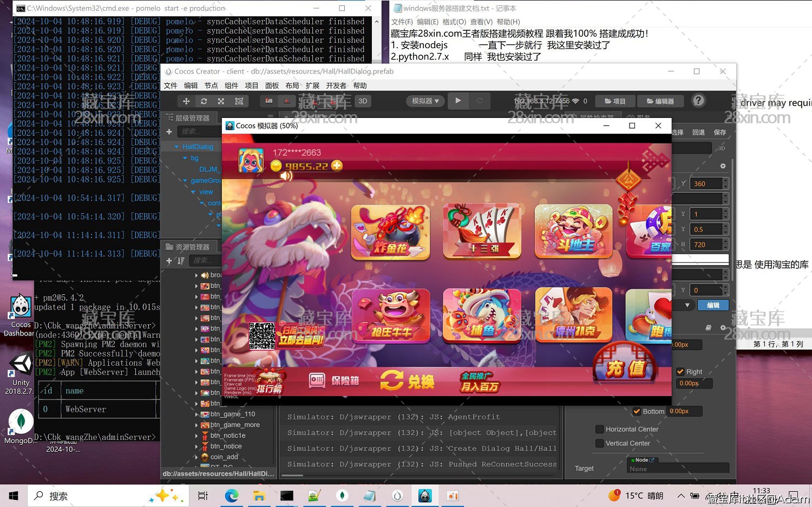The height and width of the screenshot is (507, 812).
Task: Open the 模拟器 device dropdown
Action: tap(425, 101)
